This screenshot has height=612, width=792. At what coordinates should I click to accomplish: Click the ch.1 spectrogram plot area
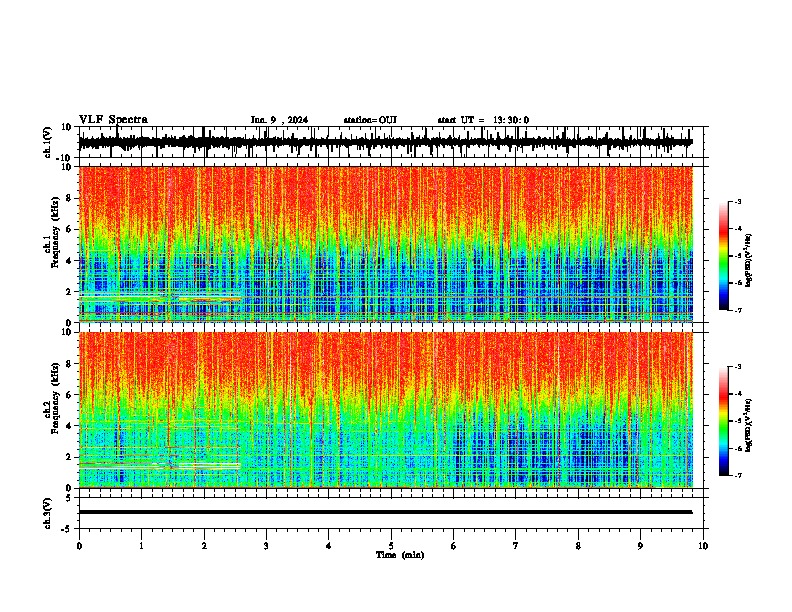coord(386,244)
